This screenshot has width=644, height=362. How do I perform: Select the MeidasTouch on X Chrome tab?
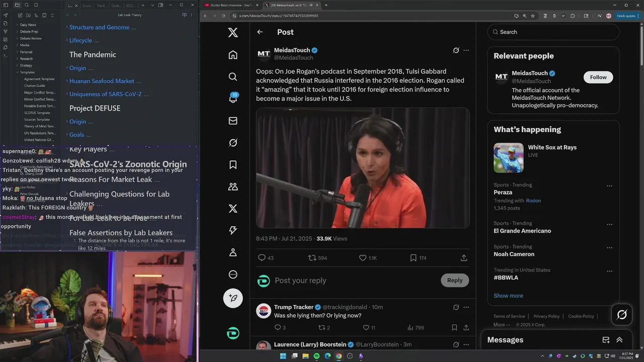coord(291,5)
